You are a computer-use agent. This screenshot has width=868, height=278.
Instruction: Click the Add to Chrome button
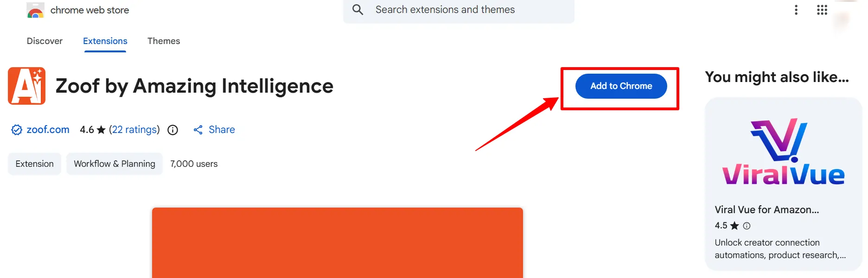tap(621, 86)
